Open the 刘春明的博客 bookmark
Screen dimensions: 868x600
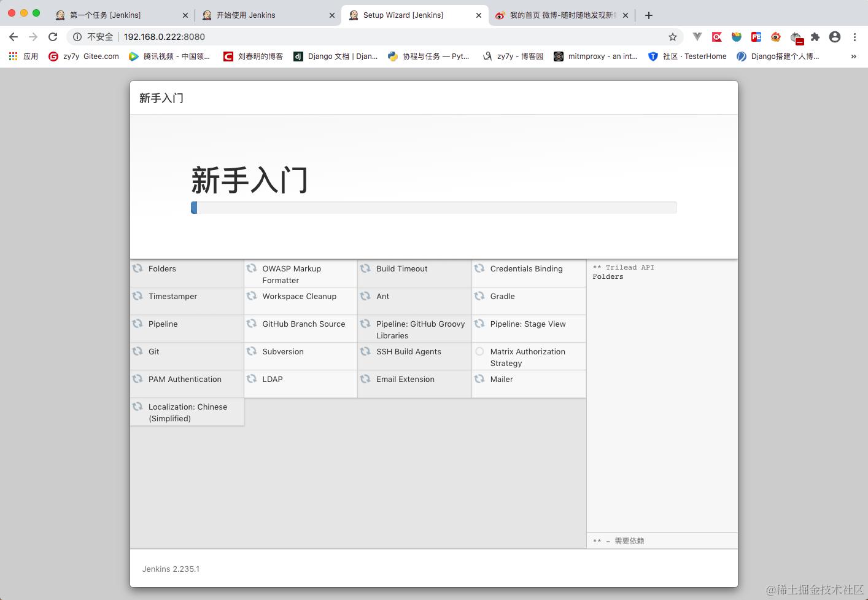253,56
